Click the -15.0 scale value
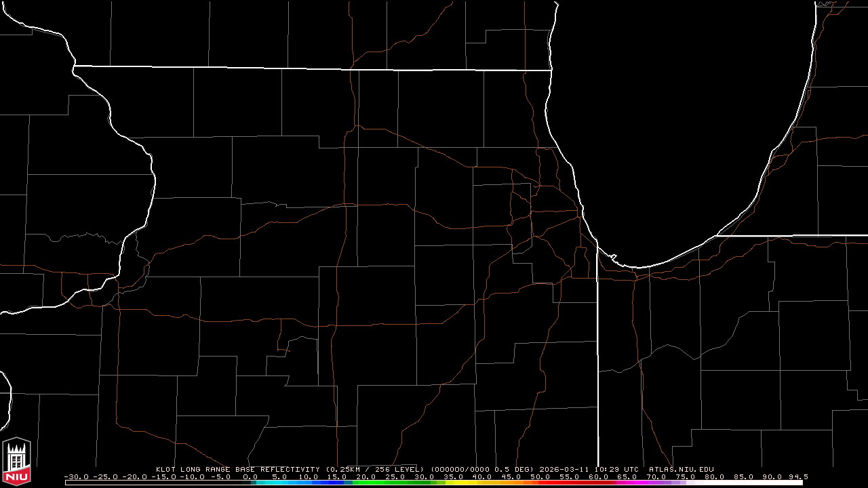 [x=164, y=476]
